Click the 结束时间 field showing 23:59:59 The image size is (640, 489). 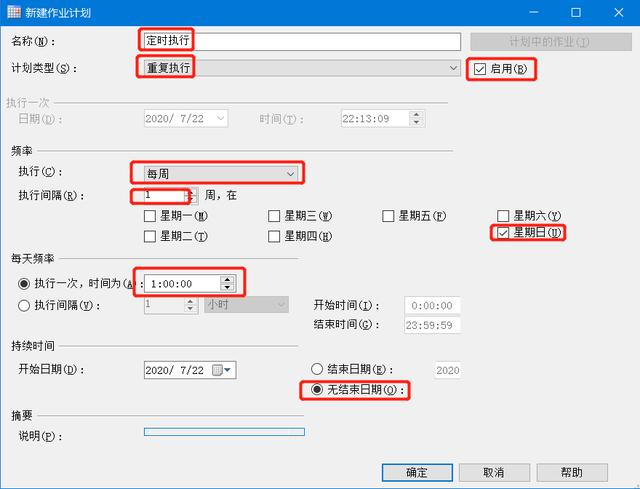432,325
